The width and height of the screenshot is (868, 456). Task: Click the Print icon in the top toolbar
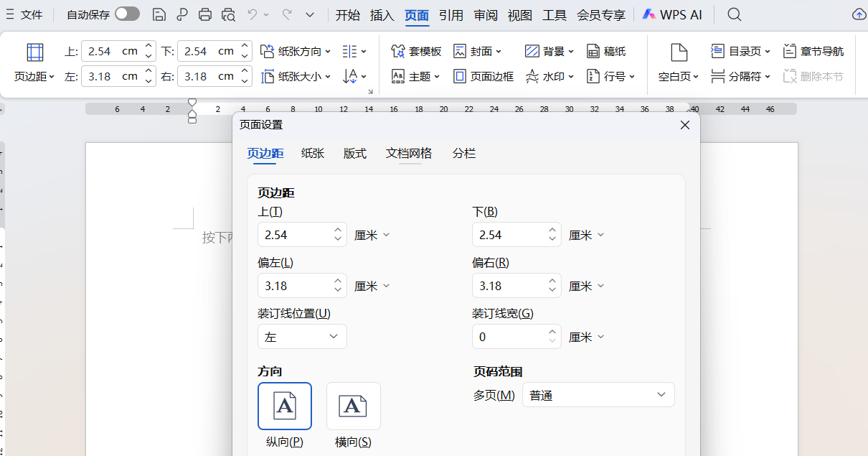tap(205, 14)
